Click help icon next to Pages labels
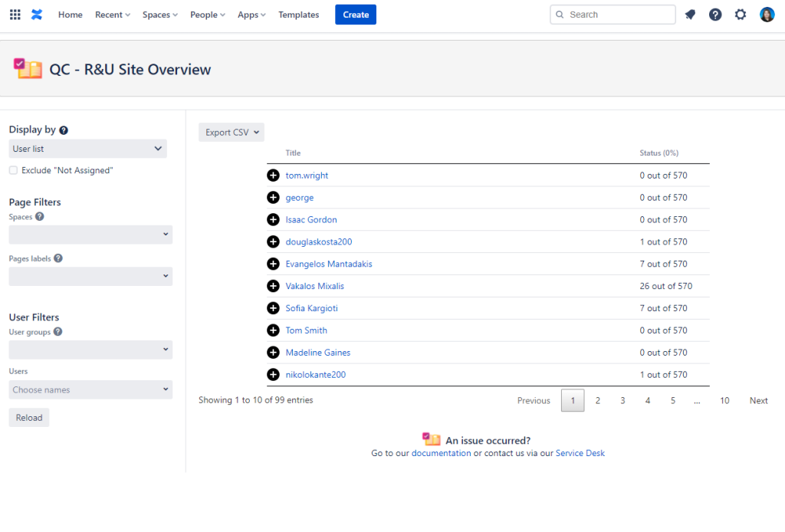Screen dimensions: 785x532 tap(58, 258)
